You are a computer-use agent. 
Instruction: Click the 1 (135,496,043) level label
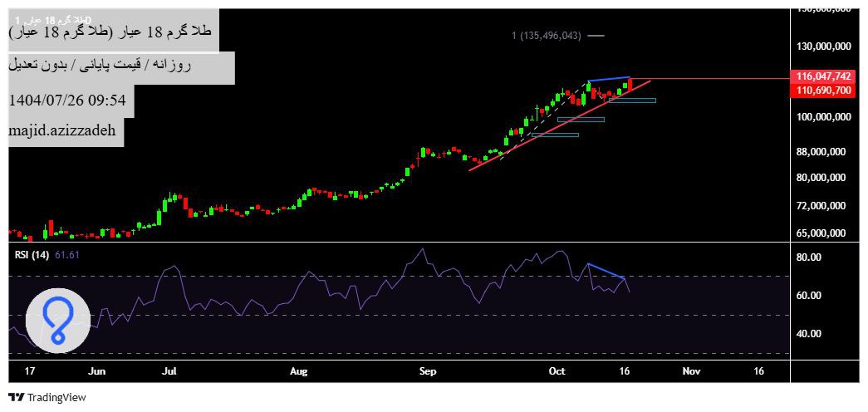click(x=546, y=36)
